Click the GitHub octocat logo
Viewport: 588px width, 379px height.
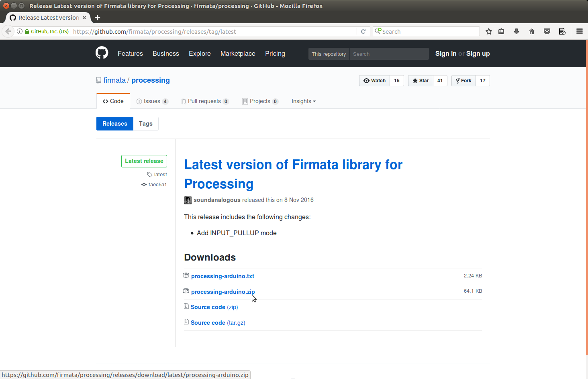coord(102,53)
